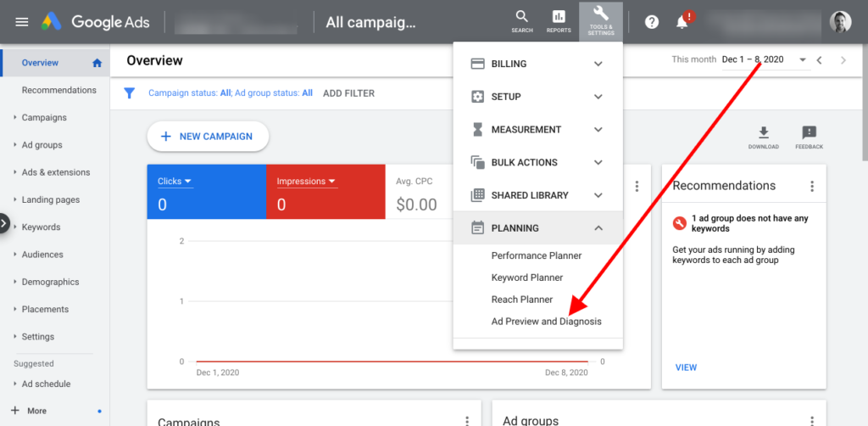This screenshot has height=426, width=868.
Task: Open the Help question mark icon
Action: [x=652, y=22]
